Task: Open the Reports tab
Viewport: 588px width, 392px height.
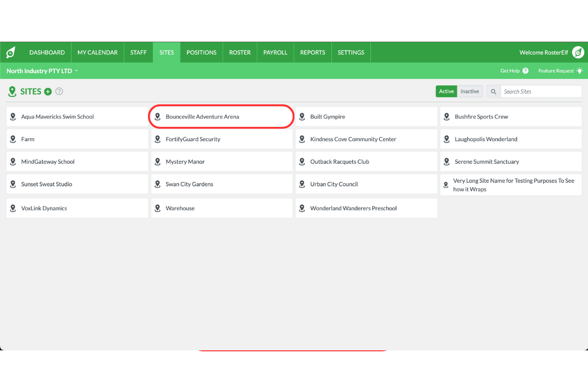Action: coord(313,52)
